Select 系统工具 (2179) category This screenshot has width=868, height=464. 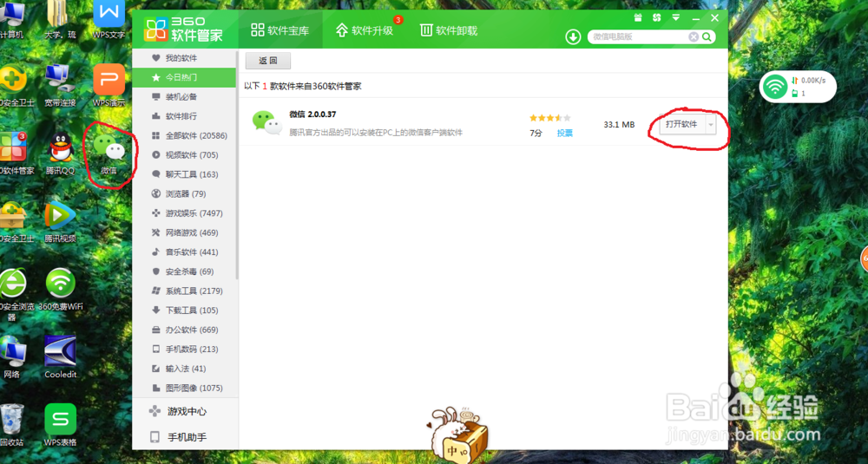click(x=184, y=291)
